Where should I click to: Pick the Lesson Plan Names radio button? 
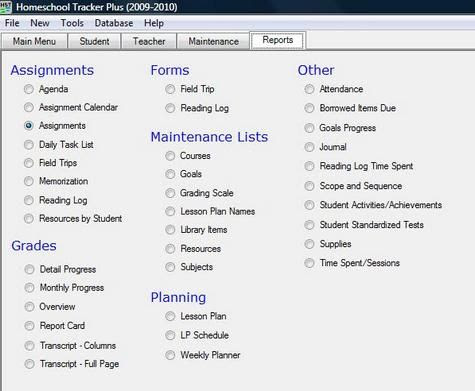[170, 211]
